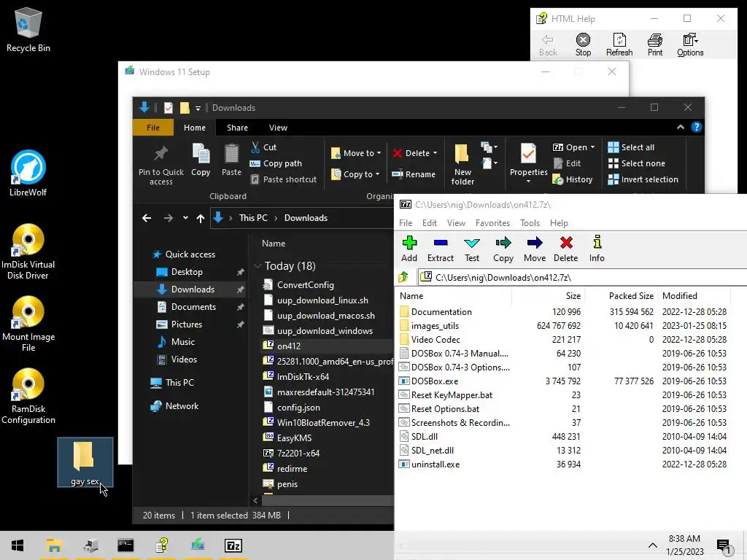This screenshot has height=560, width=747.
Task: Click the 7-Zip taskbar icon
Action: 233,545
